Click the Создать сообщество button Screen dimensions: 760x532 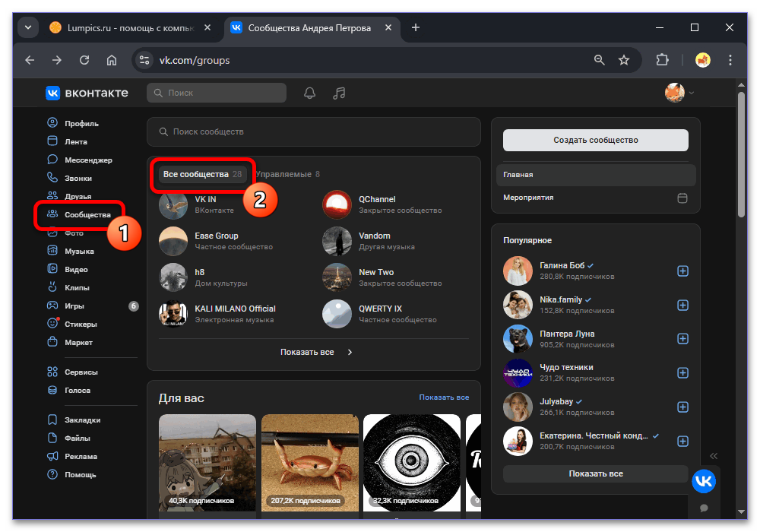pos(595,140)
